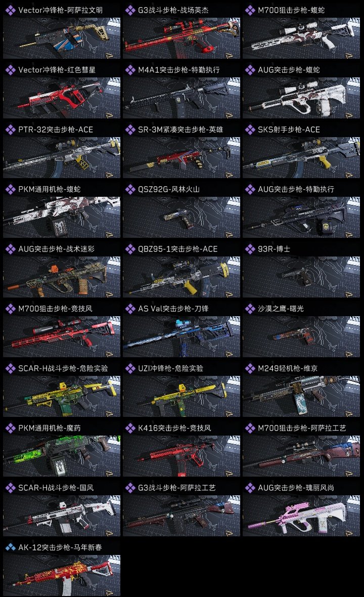Click the purple rarity icon beside Vector冲锋枪-阿萨拉文明
Screen dimensions: 364x597
tap(10, 10)
